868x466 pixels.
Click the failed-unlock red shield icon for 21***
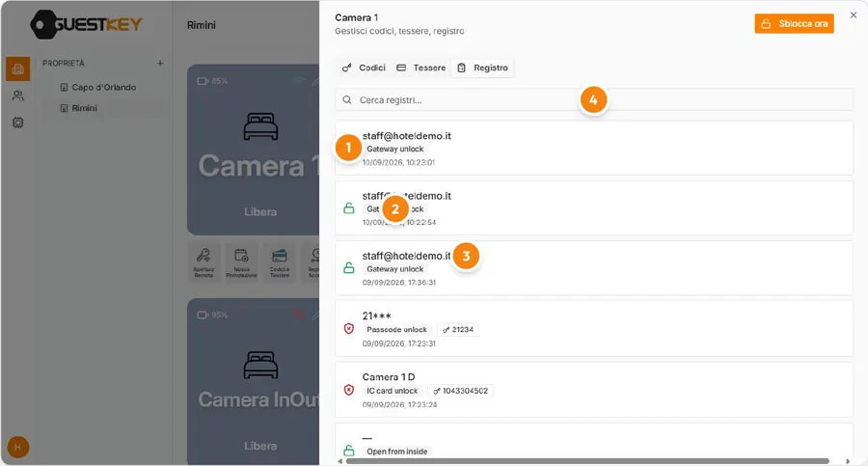349,329
